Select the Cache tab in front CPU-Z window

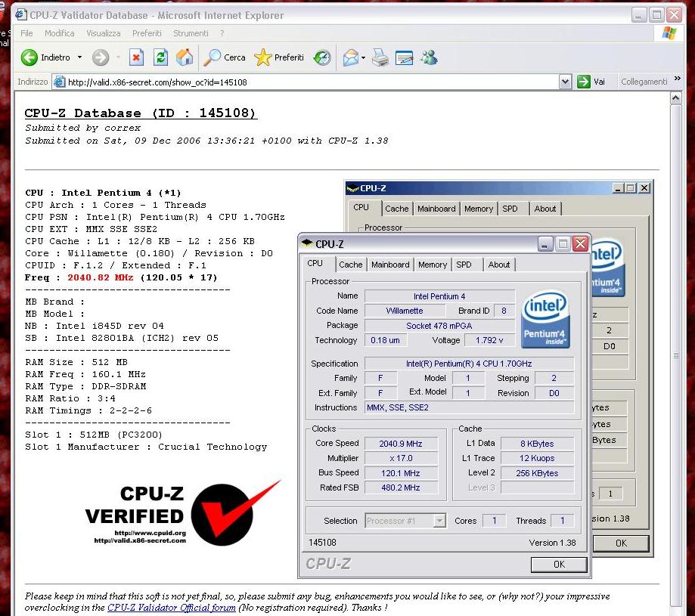[x=351, y=265]
